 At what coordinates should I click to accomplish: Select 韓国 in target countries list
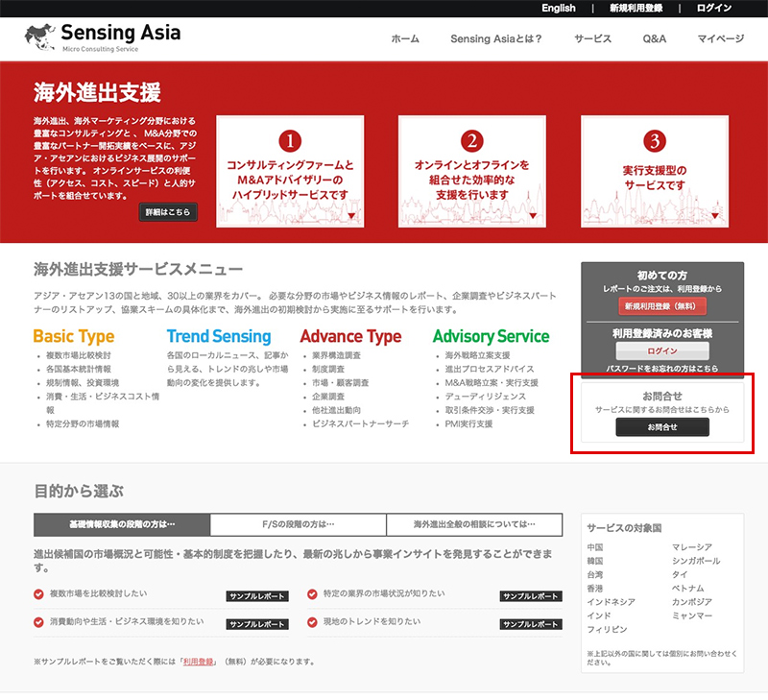click(x=595, y=561)
